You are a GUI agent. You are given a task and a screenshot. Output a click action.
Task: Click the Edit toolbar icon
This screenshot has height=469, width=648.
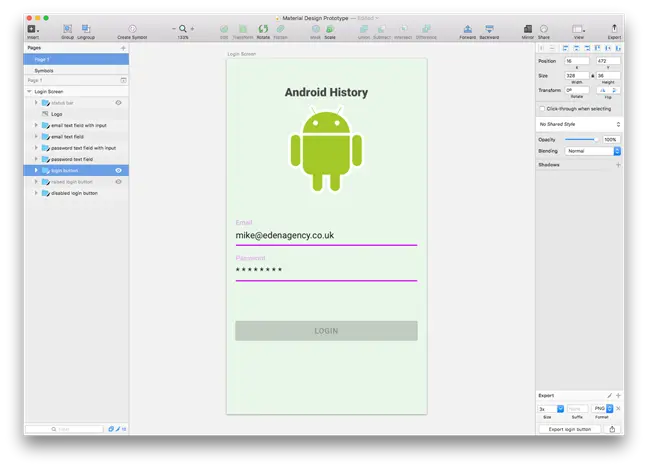pos(224,29)
